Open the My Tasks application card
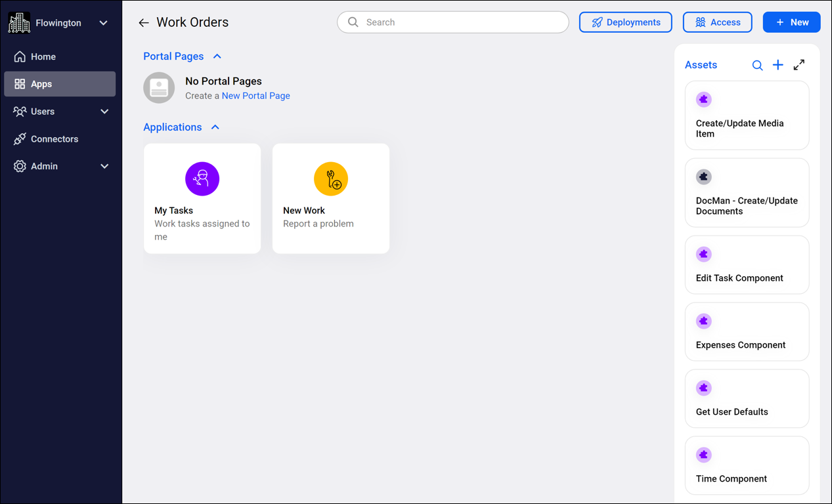This screenshot has width=832, height=504. tap(202, 199)
